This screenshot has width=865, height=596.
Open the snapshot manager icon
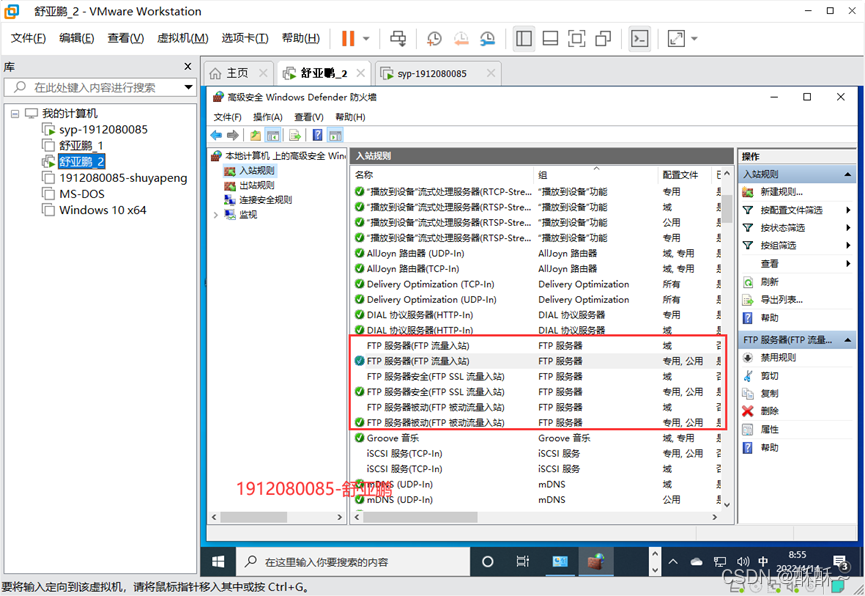[x=487, y=38]
